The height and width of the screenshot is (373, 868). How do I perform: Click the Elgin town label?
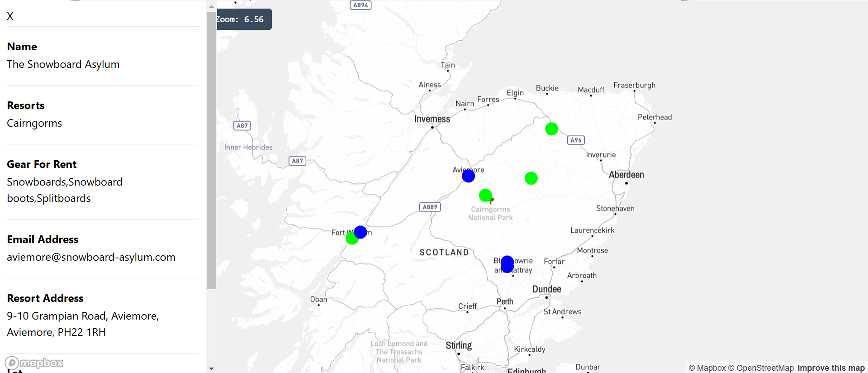pos(515,93)
